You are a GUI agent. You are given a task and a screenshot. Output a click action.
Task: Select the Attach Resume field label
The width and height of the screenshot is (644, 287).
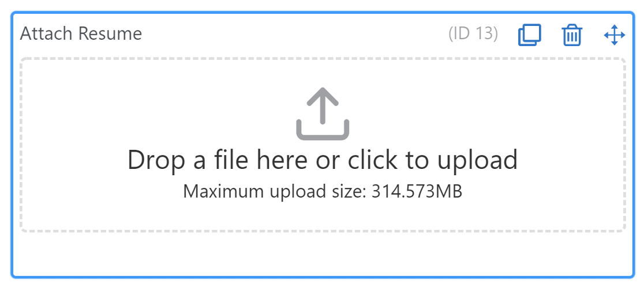81,33
